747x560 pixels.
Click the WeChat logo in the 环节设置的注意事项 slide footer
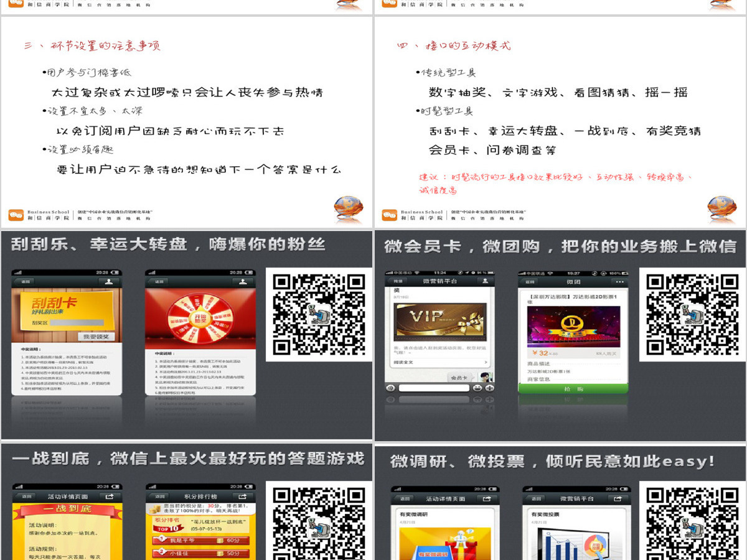click(x=16, y=215)
